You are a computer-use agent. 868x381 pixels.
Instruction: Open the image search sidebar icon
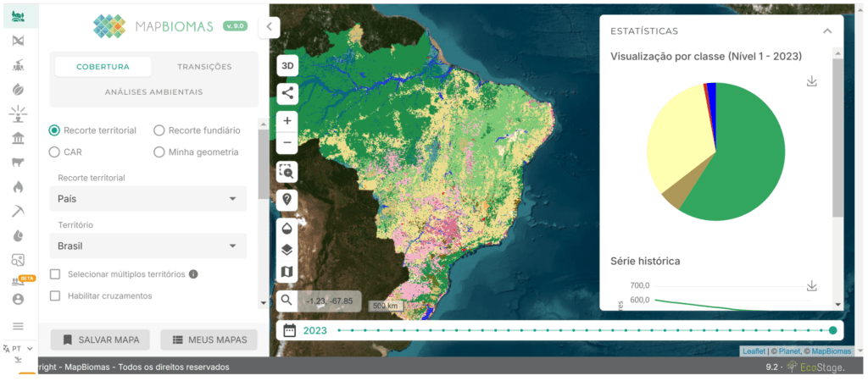click(18, 260)
